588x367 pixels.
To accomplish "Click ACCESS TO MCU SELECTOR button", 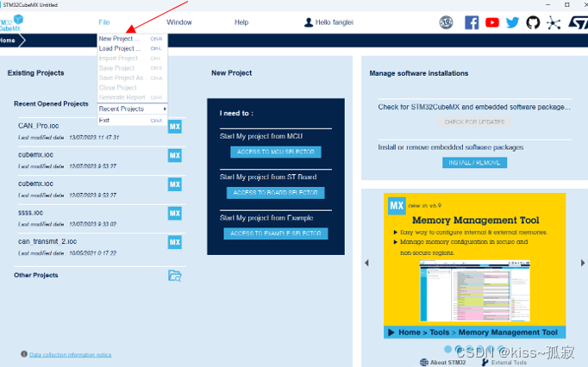I will pos(276,152).
